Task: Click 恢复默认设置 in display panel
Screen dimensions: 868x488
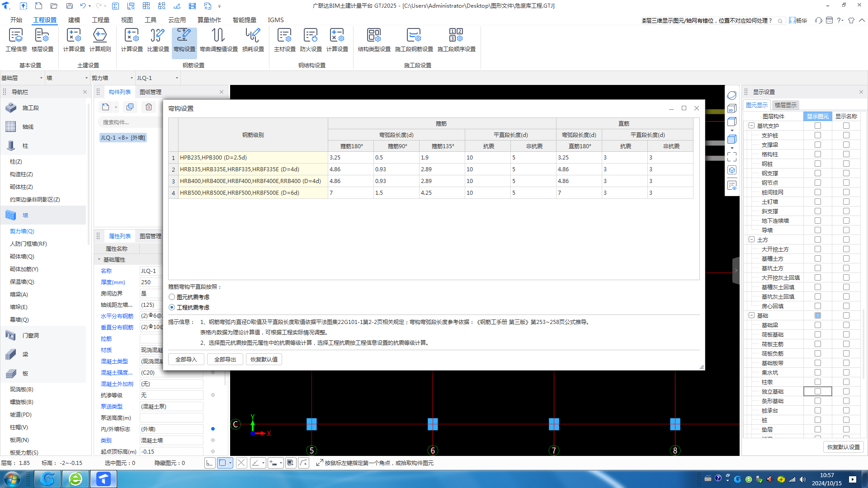Action: (x=843, y=447)
